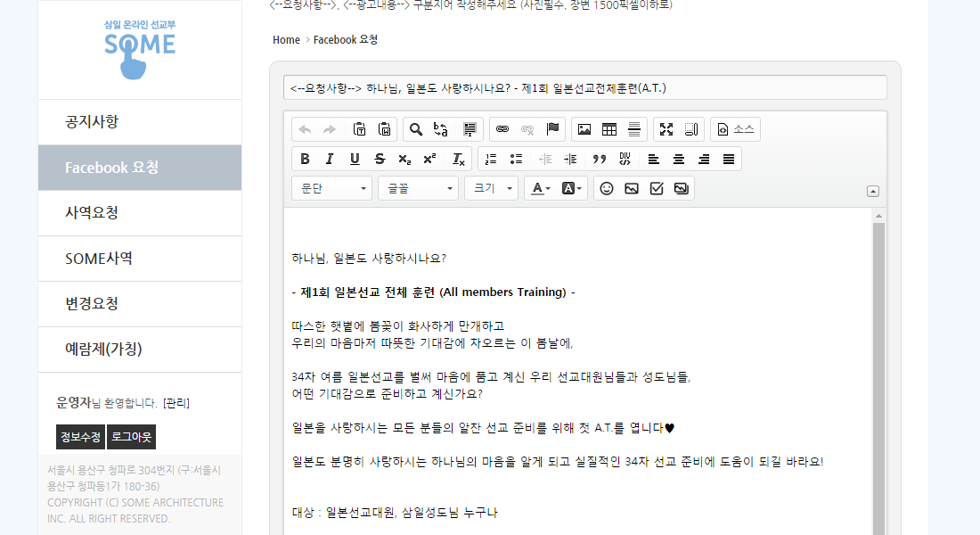This screenshot has height=535, width=980.
Task: Maximize the editor with the fullscreen icon
Action: pyautogui.click(x=666, y=129)
